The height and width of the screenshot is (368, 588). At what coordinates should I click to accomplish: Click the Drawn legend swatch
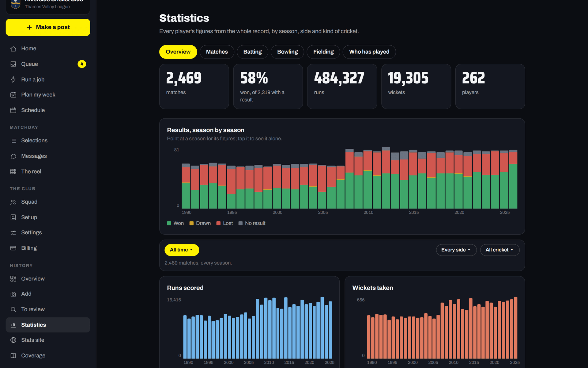tap(191, 223)
